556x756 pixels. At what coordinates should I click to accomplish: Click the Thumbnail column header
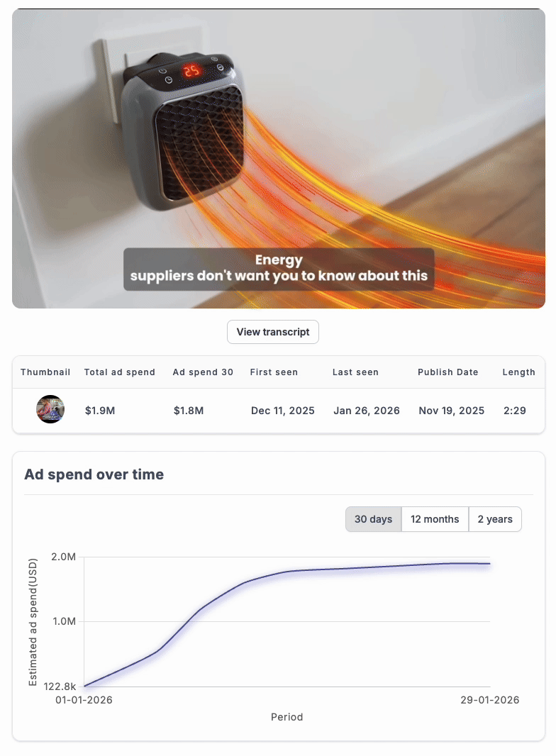(45, 372)
